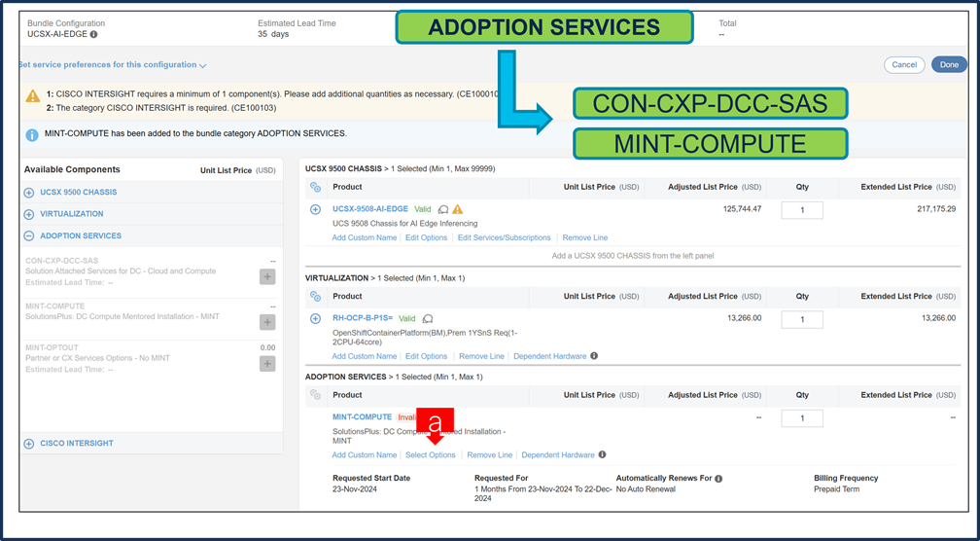Click Dependent Hardware under MINT-COMPUTE
Image resolution: width=980 pixels, height=541 pixels.
pos(558,455)
